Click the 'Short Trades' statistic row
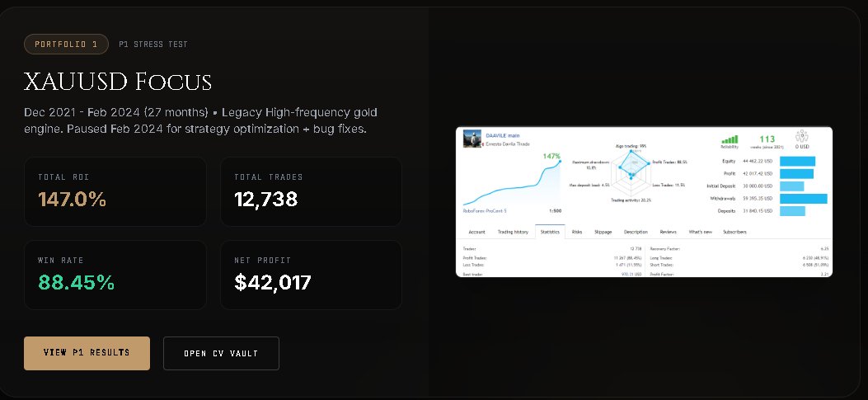The height and width of the screenshot is (400, 868). pyautogui.click(x=739, y=265)
